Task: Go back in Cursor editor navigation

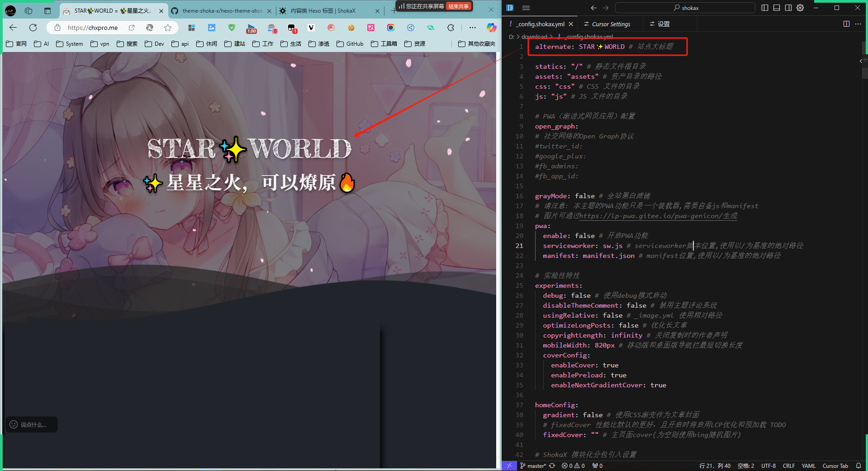Action: point(594,8)
